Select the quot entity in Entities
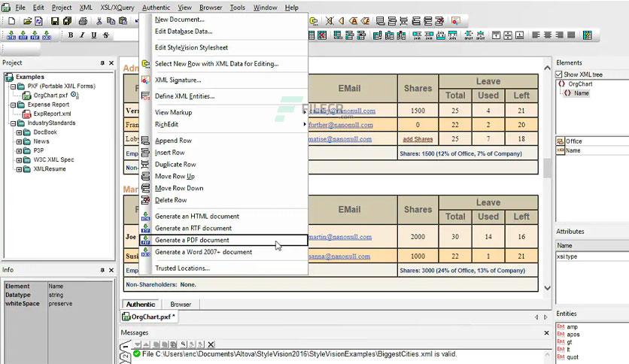The height and width of the screenshot is (364, 629). [x=573, y=357]
